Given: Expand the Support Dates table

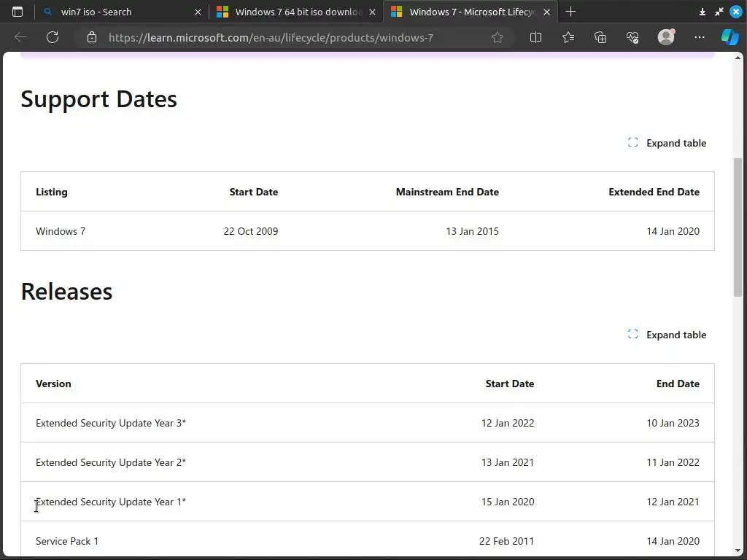Looking at the screenshot, I should [x=667, y=143].
